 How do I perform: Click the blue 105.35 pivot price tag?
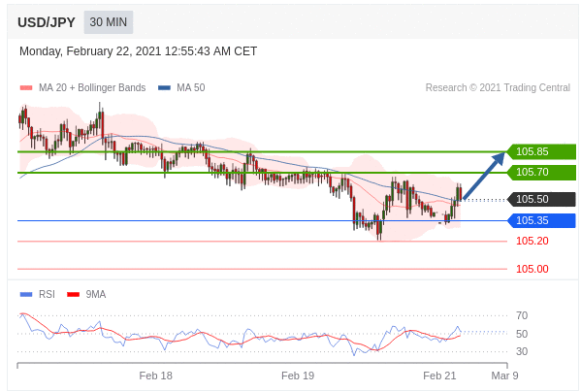541,221
